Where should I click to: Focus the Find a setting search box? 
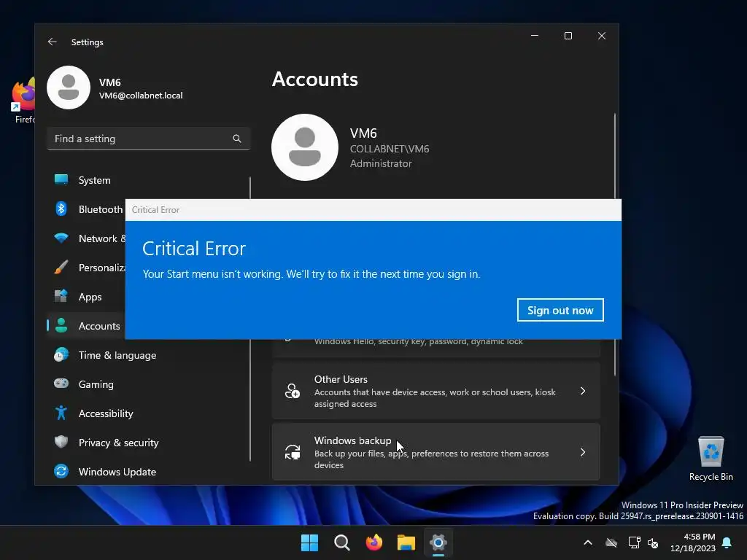coord(149,139)
